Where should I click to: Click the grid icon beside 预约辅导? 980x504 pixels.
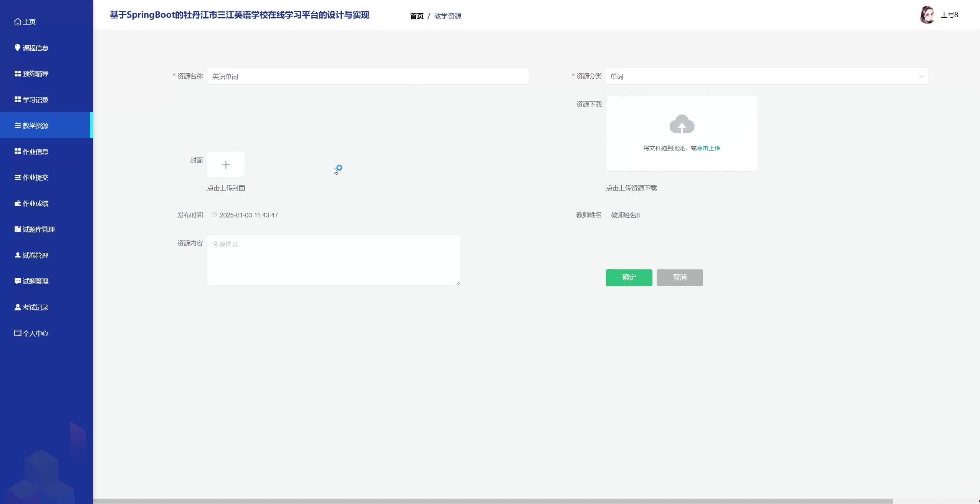(x=18, y=74)
